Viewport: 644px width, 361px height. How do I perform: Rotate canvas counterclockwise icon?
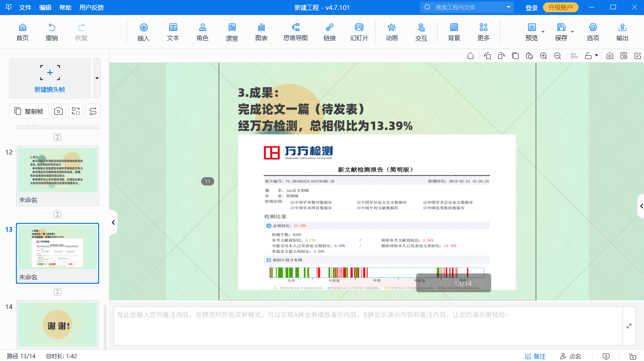click(487, 56)
